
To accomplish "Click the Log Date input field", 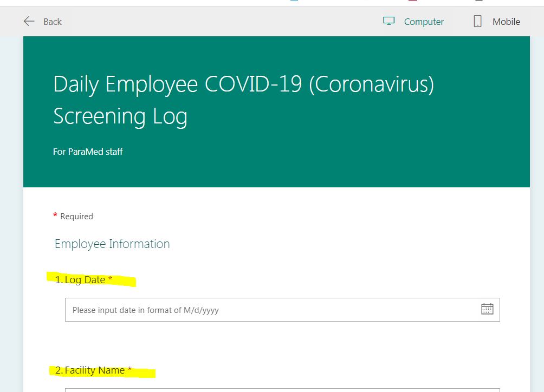I will (282, 310).
